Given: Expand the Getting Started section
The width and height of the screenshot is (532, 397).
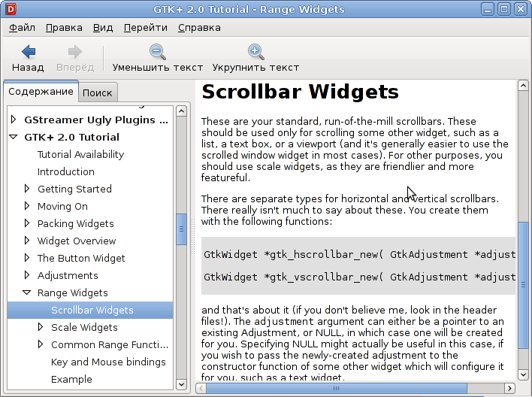Looking at the screenshot, I should (27, 189).
